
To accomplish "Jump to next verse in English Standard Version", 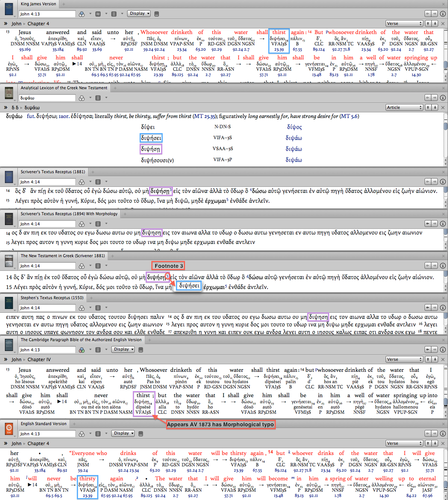I will (435, 443).
